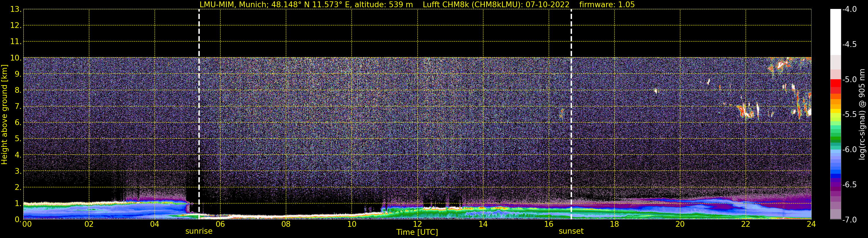Pick the green band in the colorbar

point(835,138)
